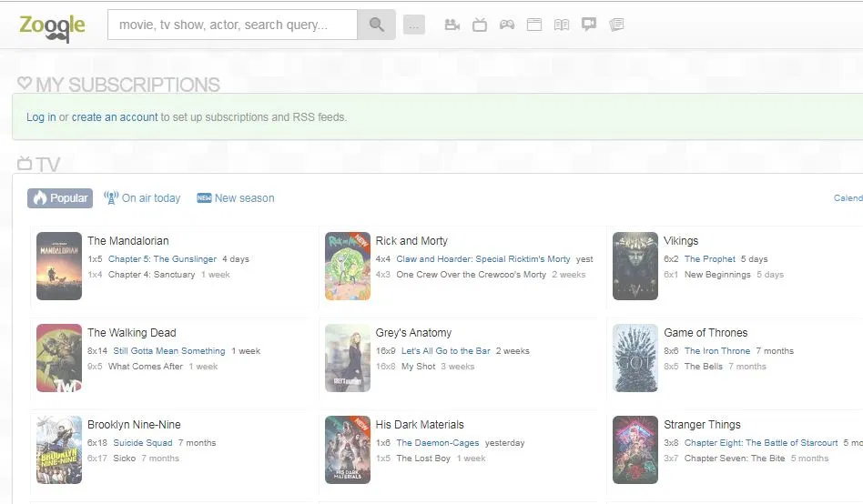Open Game of Thrones poster thumbnail

pyautogui.click(x=635, y=358)
